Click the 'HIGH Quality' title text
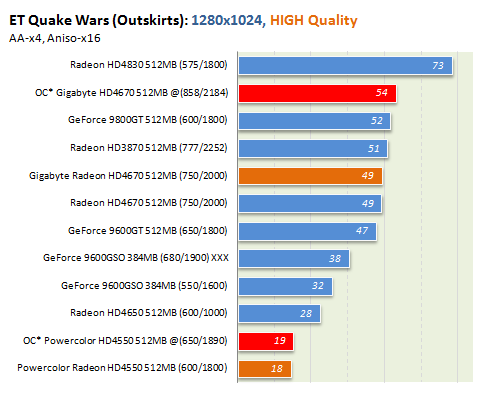The height and width of the screenshot is (402, 487). (314, 21)
